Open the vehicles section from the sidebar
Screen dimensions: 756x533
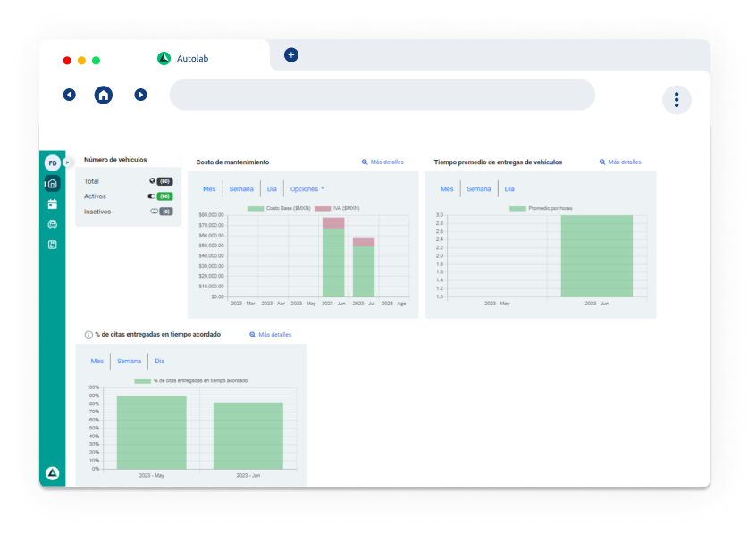point(53,224)
